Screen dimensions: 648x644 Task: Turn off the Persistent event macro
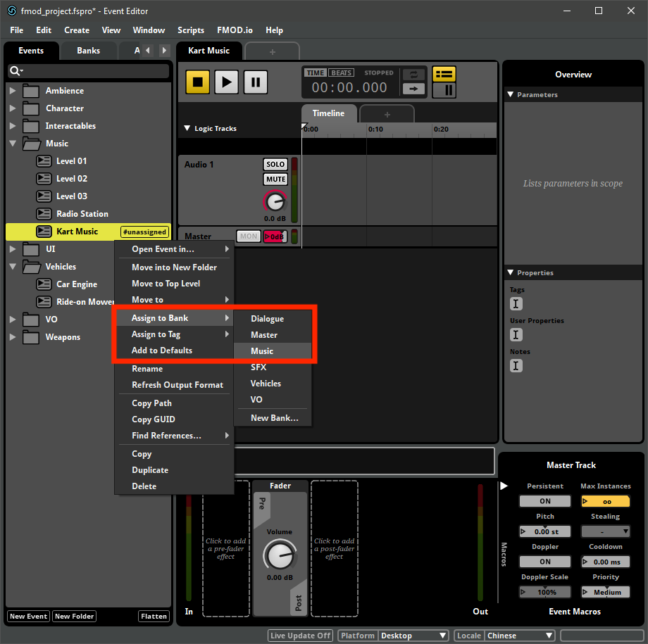click(x=544, y=500)
